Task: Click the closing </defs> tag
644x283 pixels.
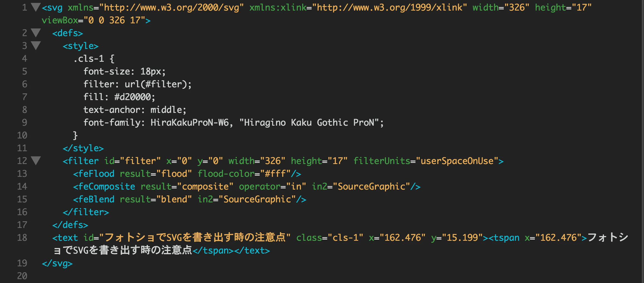Action: (x=70, y=225)
